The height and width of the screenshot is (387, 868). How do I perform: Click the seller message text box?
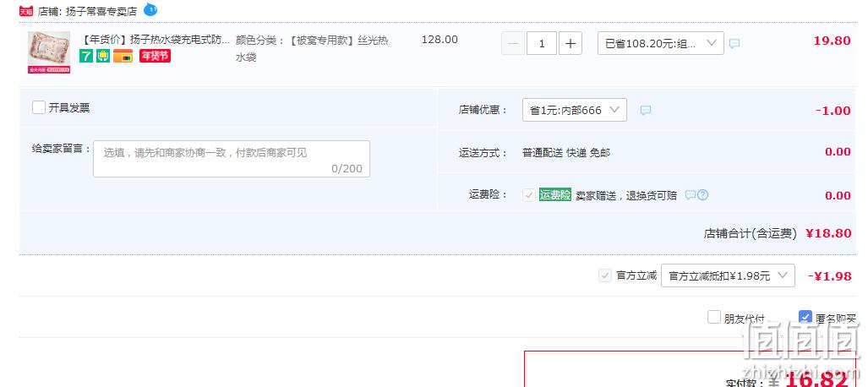[232, 159]
